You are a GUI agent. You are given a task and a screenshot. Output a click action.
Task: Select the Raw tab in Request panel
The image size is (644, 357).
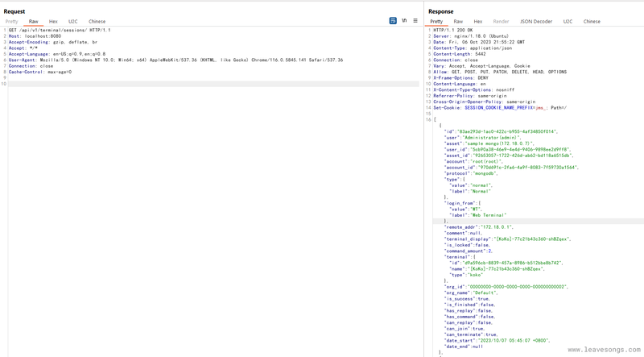point(34,22)
